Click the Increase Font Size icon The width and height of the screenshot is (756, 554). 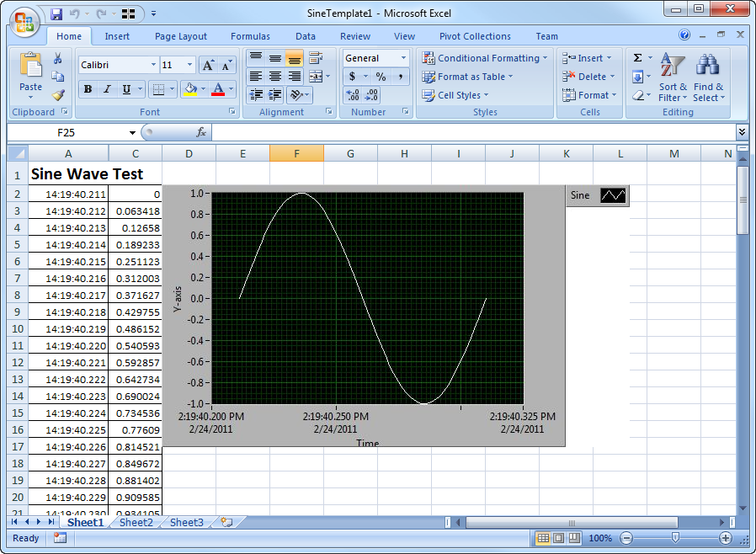tap(207, 65)
